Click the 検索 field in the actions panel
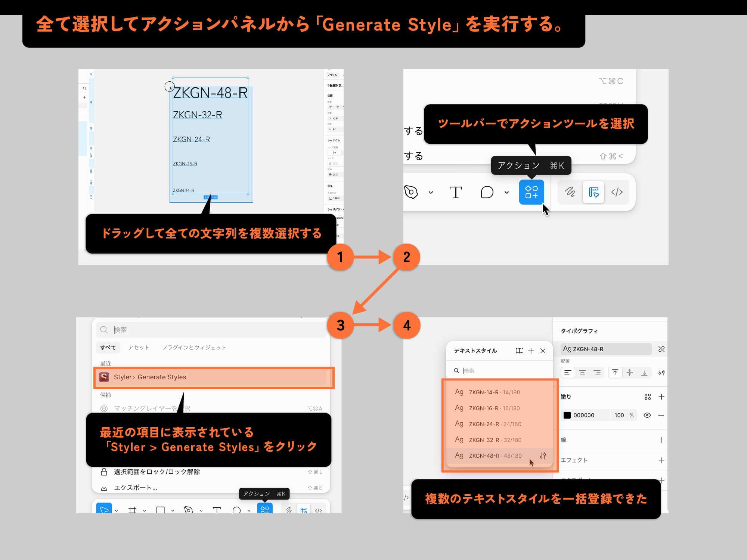747x560 pixels. pos(211,330)
